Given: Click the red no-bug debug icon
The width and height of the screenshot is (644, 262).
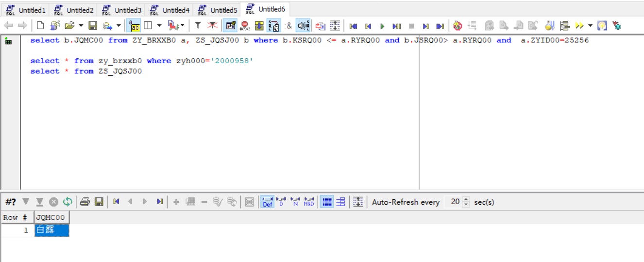Looking at the screenshot, I should 458,26.
